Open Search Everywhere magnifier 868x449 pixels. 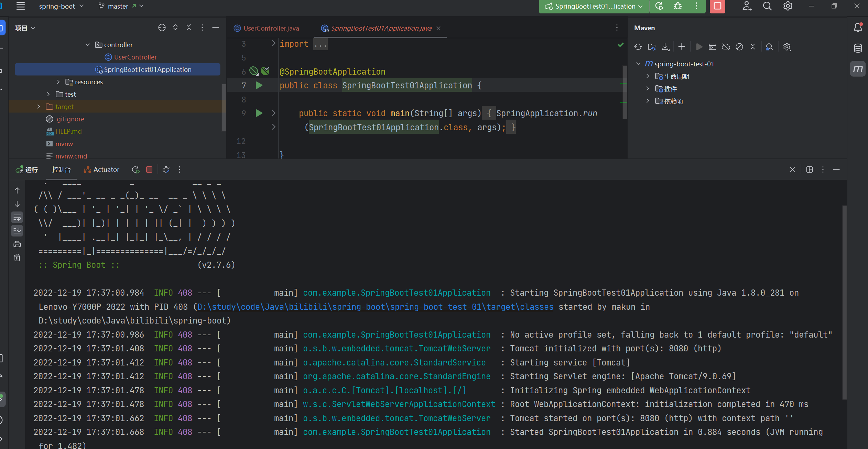point(767,6)
